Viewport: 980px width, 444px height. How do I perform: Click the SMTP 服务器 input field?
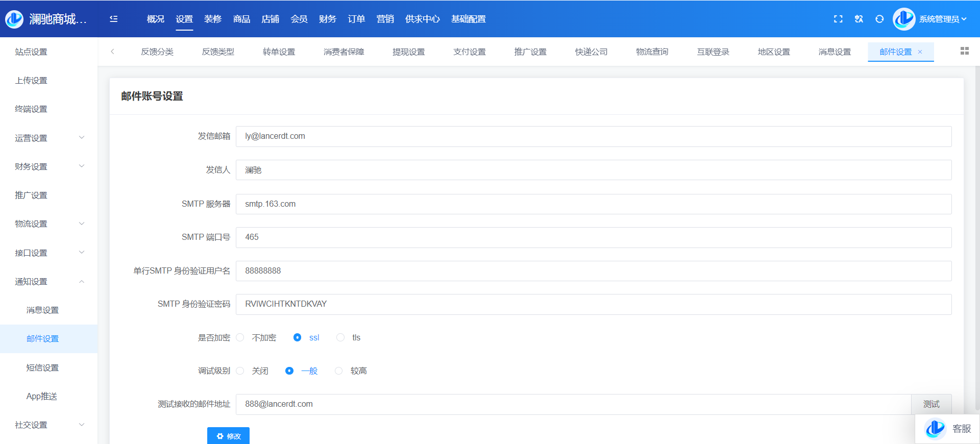[x=593, y=204]
